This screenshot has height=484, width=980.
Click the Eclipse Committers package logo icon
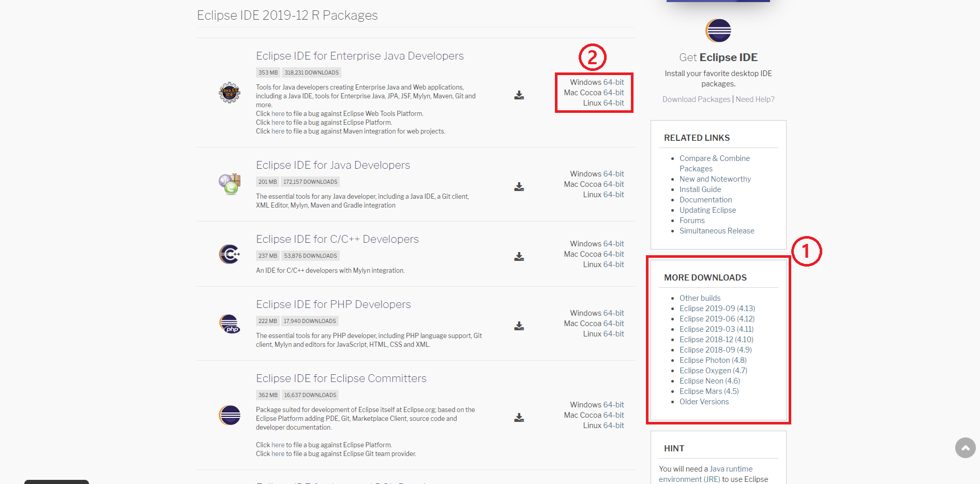tap(230, 415)
